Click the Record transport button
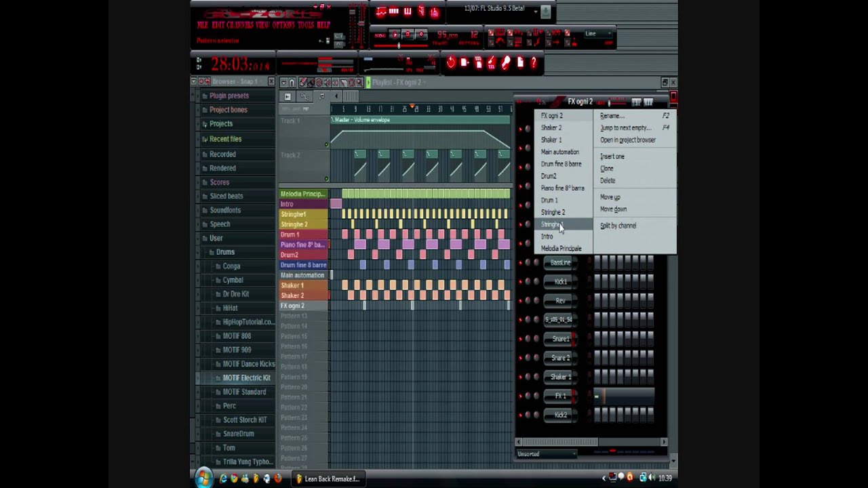This screenshot has height=488, width=868. pyautogui.click(x=420, y=35)
